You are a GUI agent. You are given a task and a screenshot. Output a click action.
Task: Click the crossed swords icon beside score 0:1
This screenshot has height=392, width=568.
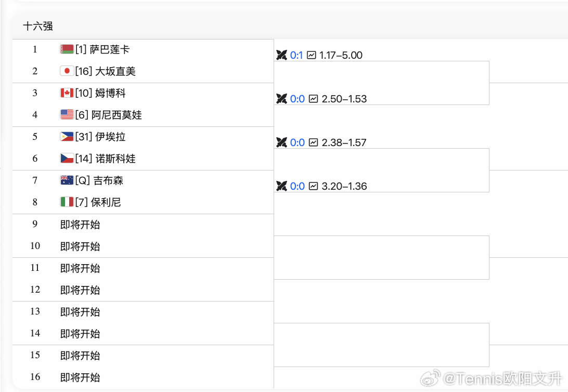click(x=281, y=55)
